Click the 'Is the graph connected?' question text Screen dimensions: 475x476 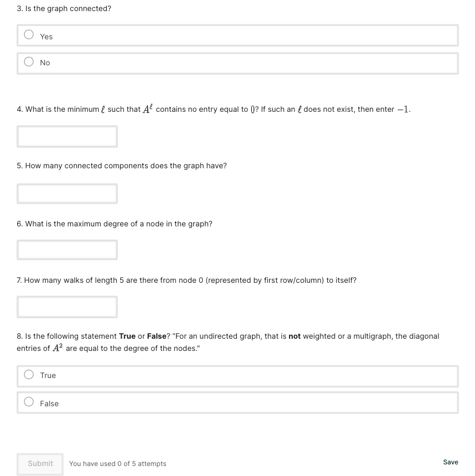[64, 8]
